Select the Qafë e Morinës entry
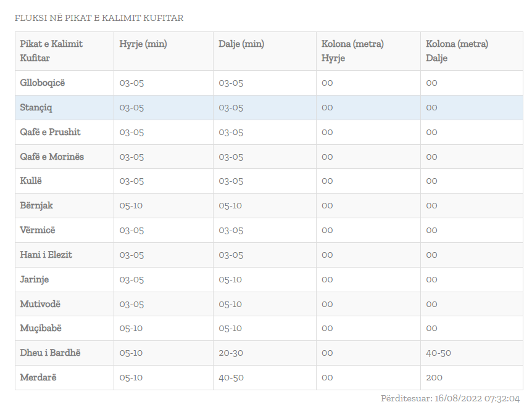 (x=52, y=157)
